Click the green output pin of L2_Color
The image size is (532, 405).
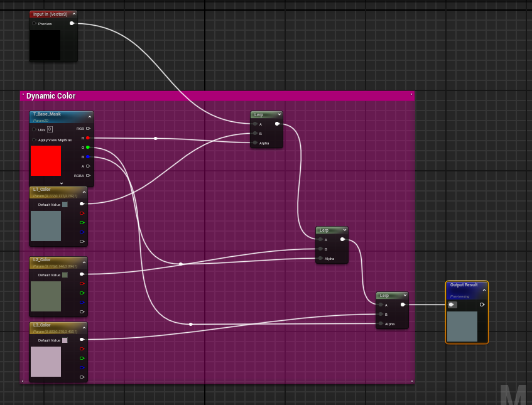coord(82,293)
